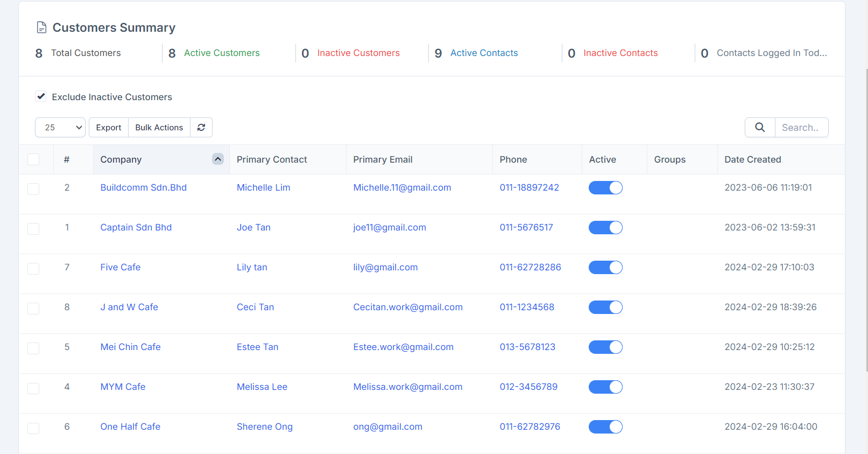This screenshot has height=454, width=868.
Task: Sort by Date Created column header
Action: 752,159
